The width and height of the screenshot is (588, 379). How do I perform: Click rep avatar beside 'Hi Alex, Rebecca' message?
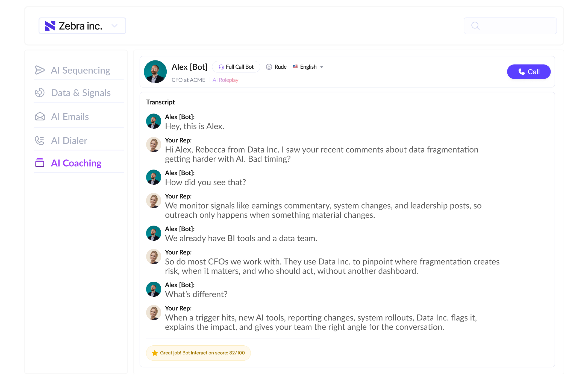tap(154, 145)
